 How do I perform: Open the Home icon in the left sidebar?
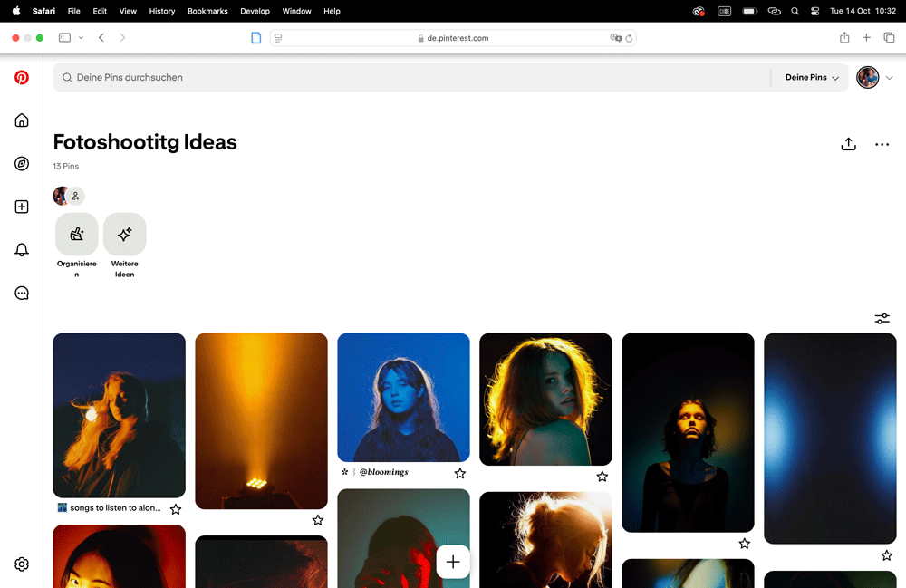(21, 120)
